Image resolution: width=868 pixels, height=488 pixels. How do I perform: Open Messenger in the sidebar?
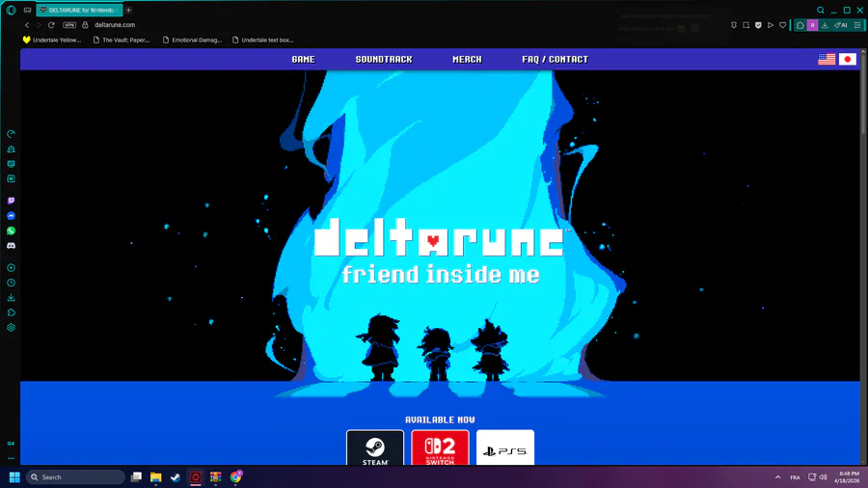click(x=11, y=216)
